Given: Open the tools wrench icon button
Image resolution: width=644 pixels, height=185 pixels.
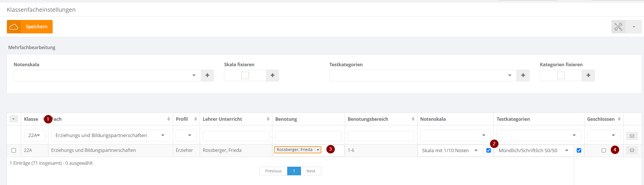Looking at the screenshot, I should [618, 27].
